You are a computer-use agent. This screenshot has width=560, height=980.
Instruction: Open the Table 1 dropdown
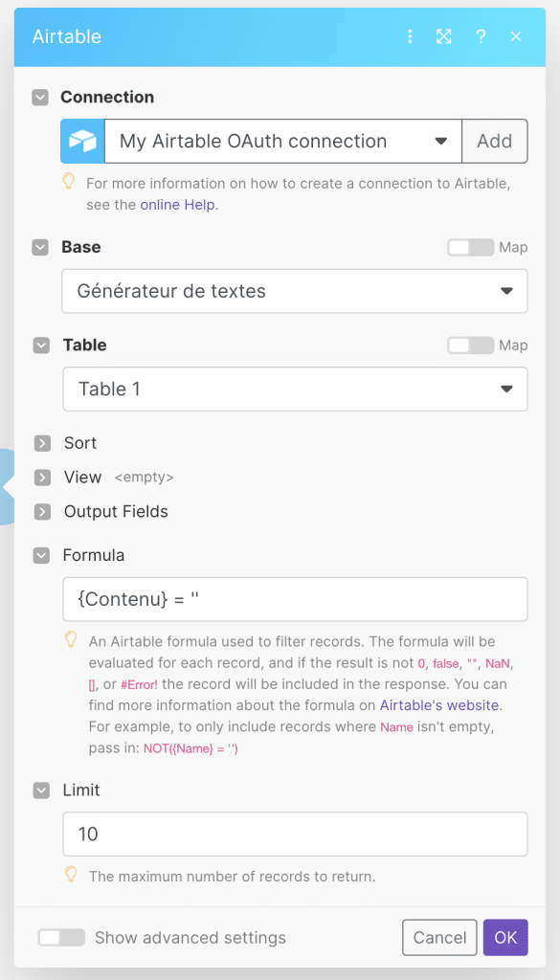point(295,389)
